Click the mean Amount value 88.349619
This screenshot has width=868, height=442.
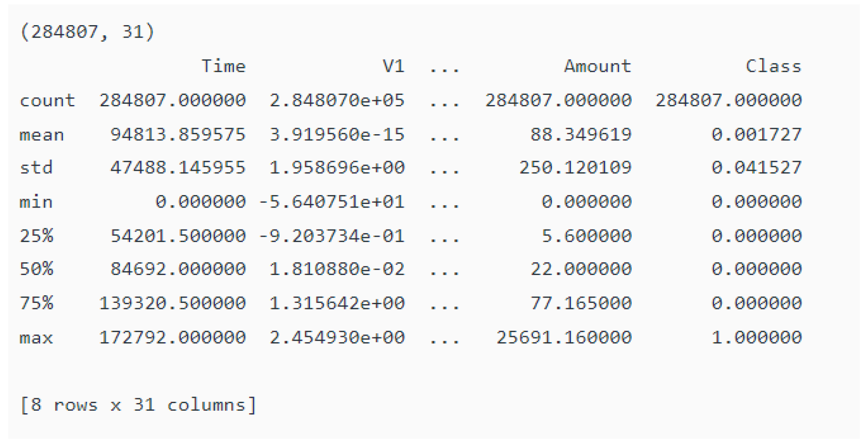pos(581,135)
